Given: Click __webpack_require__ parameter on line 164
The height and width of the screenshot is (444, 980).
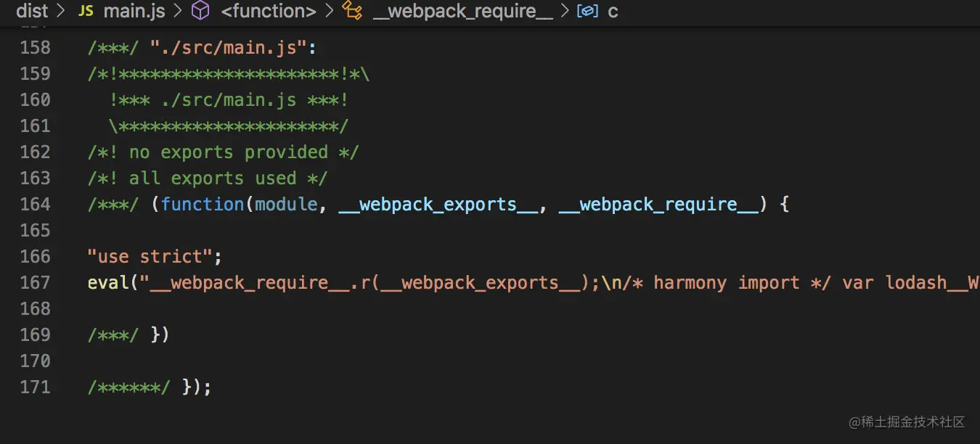Looking at the screenshot, I should tap(658, 205).
